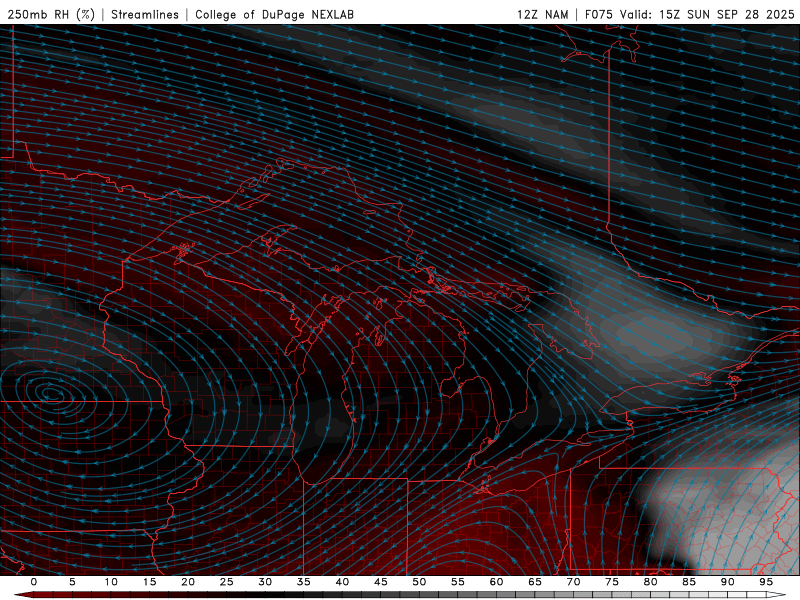Click the "F075" forecast hour label

(x=599, y=14)
